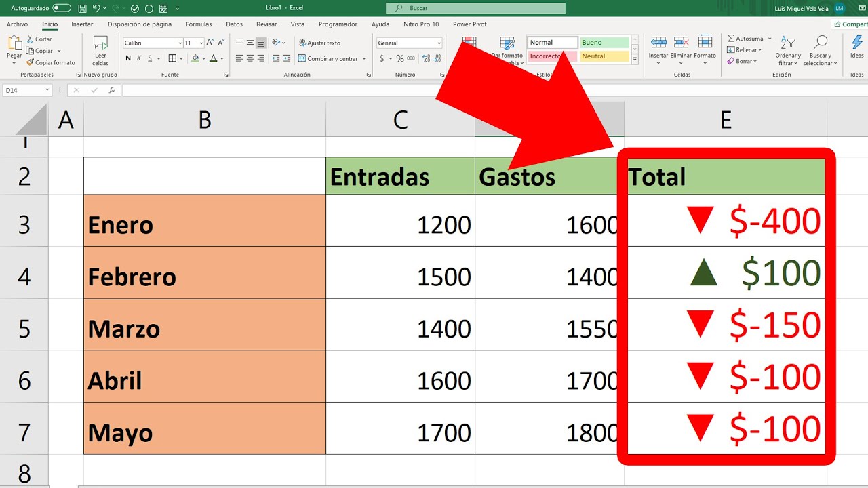The image size is (868, 488).
Task: Copy selection with Copiar
Action: [x=40, y=51]
